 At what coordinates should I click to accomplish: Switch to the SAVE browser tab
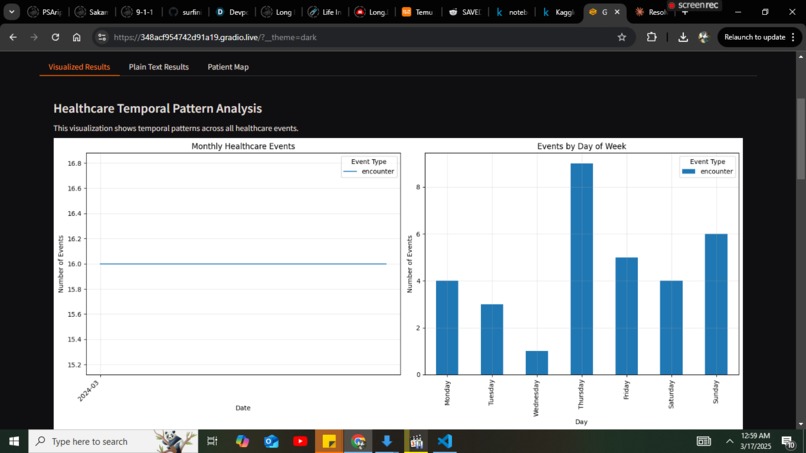465,12
